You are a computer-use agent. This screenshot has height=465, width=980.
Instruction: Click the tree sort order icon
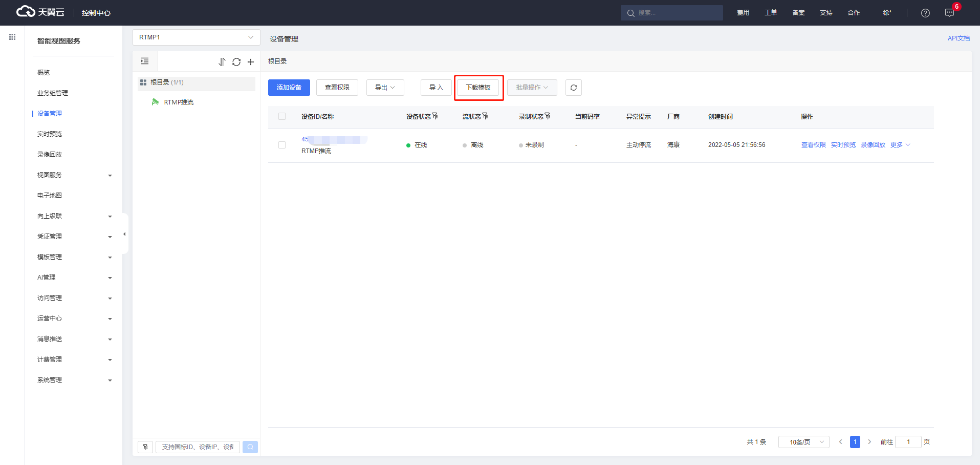pos(222,62)
